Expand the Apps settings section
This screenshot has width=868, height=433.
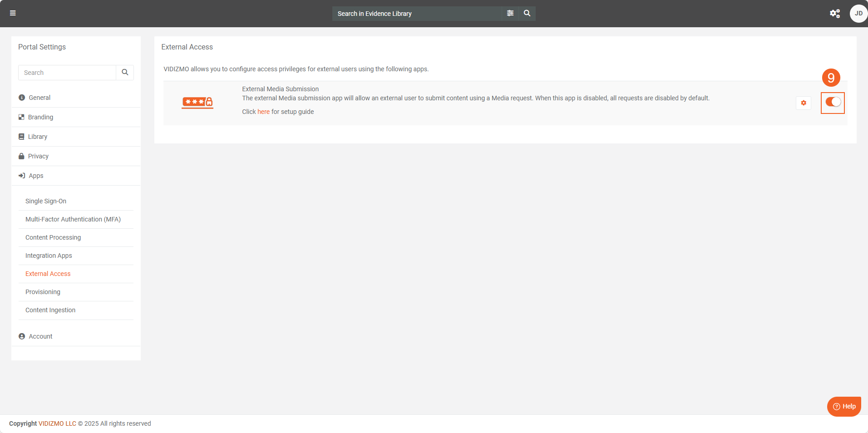36,176
